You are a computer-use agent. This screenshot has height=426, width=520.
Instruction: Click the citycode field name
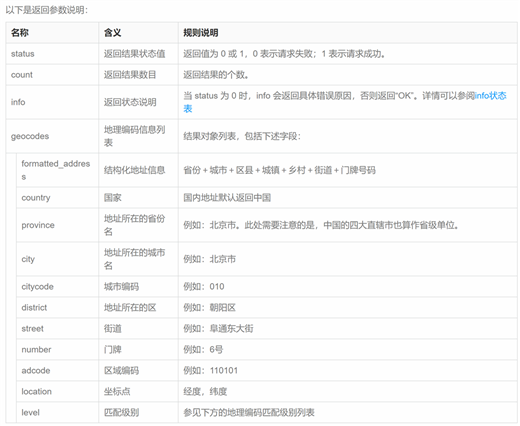(37, 286)
